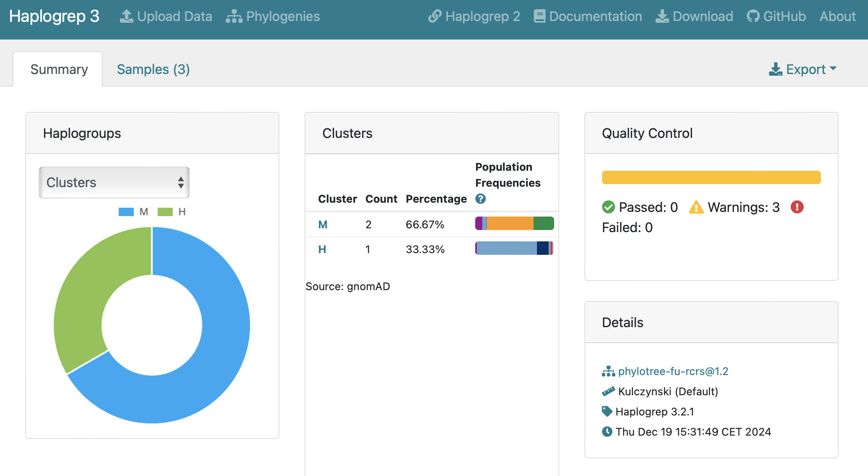Select the Summary tab

[x=59, y=69]
